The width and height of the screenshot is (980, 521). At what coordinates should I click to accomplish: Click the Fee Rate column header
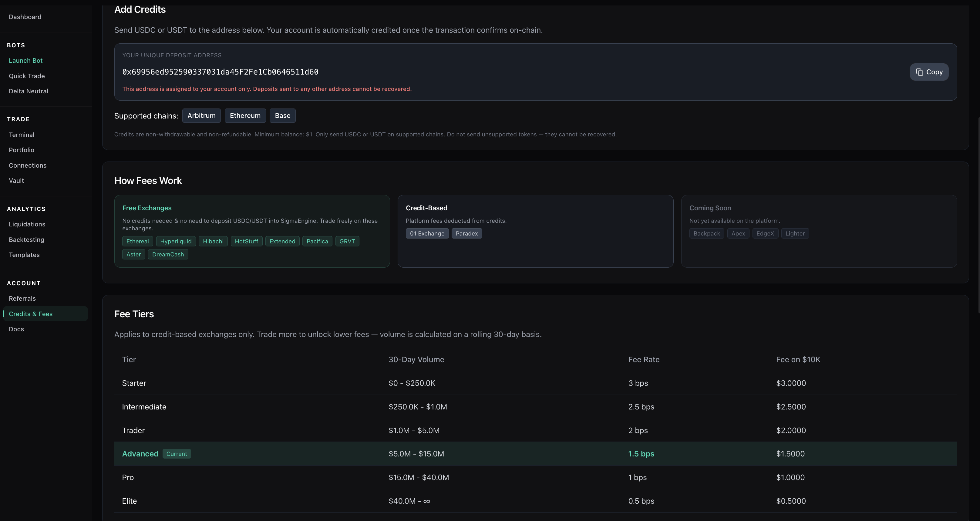coord(644,359)
